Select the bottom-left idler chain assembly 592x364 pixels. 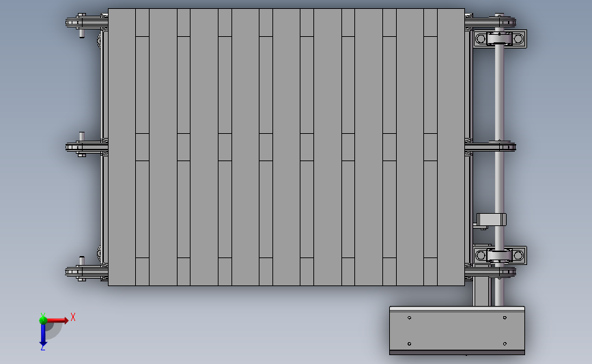pyautogui.click(x=87, y=271)
